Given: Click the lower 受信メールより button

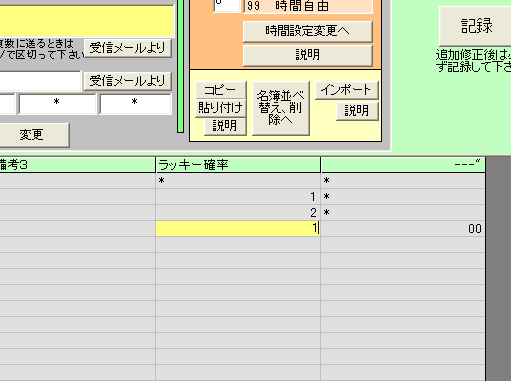Looking at the screenshot, I should click(127, 81).
